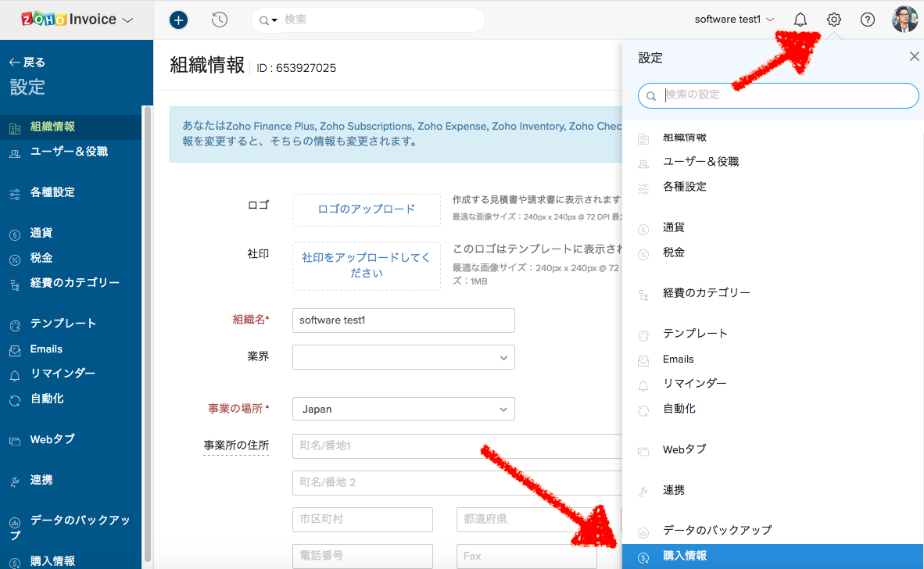Click the blue plus quick-create icon

tap(178, 20)
